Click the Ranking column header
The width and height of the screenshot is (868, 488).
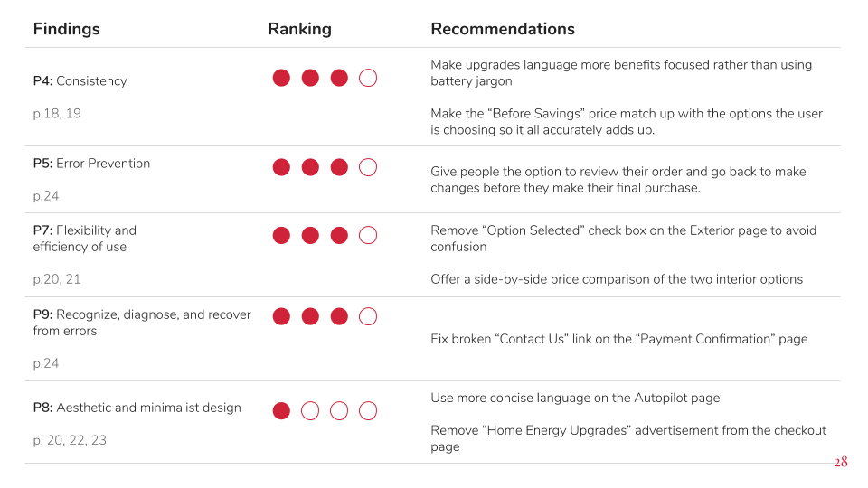click(299, 29)
